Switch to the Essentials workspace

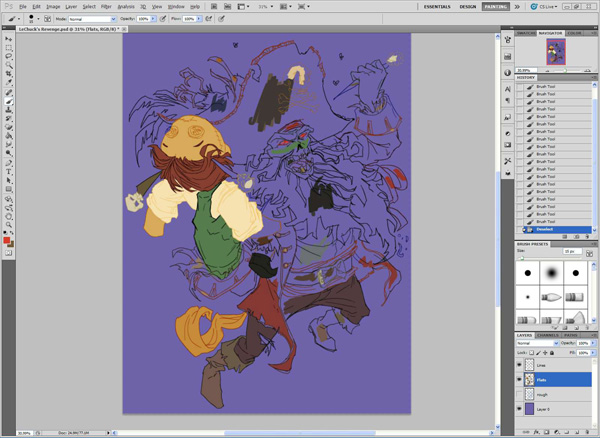(x=437, y=7)
